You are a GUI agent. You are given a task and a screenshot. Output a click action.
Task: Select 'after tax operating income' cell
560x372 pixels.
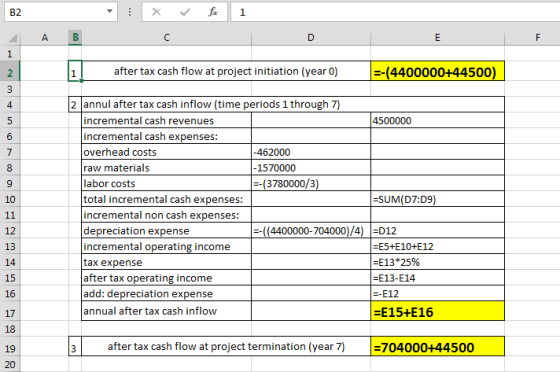[x=166, y=278]
